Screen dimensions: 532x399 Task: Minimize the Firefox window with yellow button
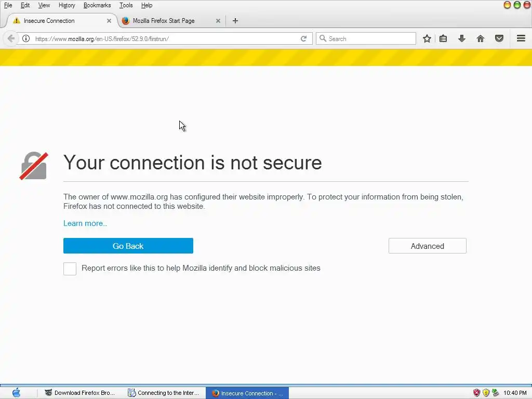point(507,5)
